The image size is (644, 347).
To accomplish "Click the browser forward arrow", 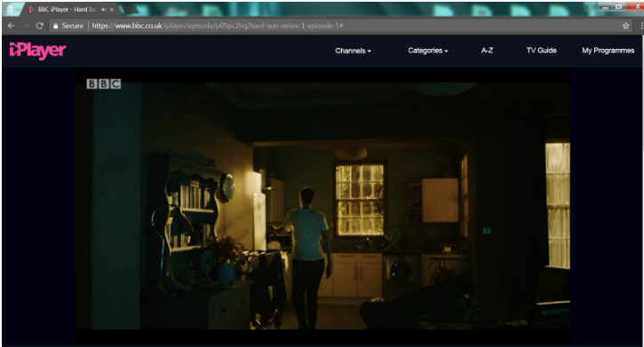I will click(25, 26).
